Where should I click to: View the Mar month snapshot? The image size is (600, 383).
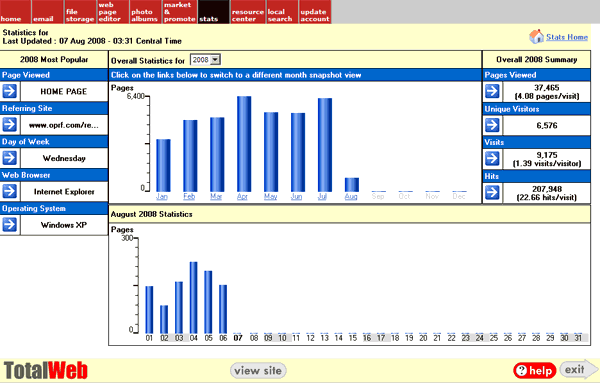pos(216,196)
